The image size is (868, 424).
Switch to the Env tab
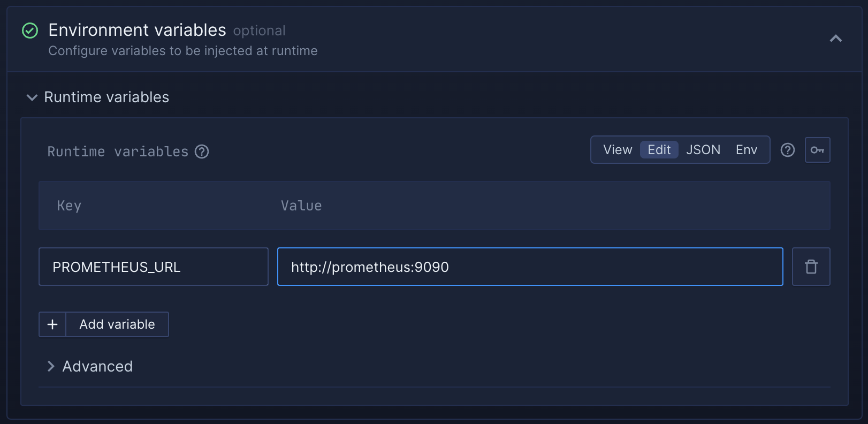747,150
